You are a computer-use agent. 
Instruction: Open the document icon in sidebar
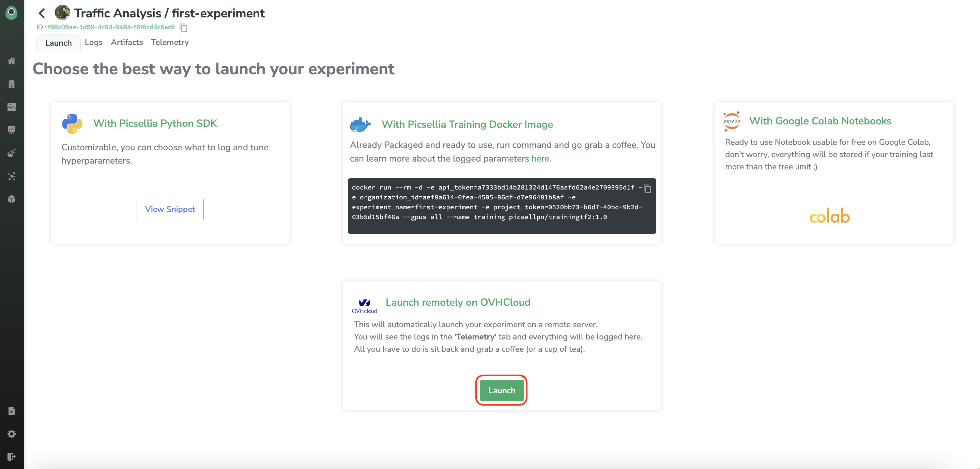[x=11, y=411]
